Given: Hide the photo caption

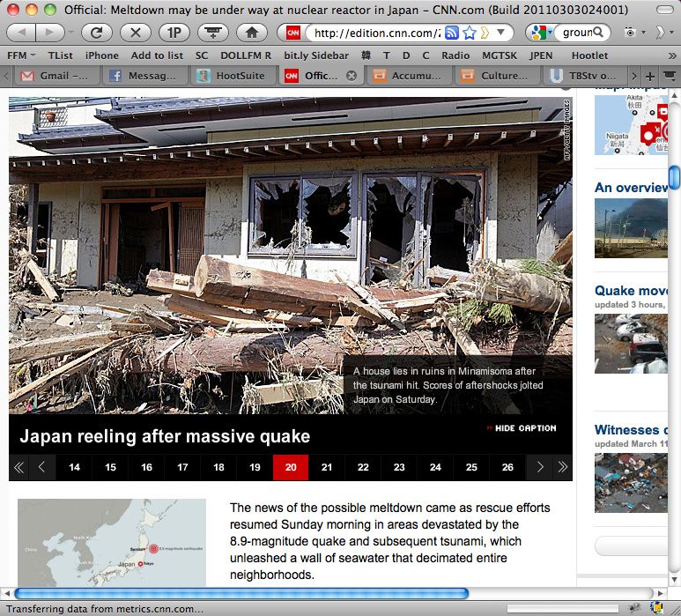Looking at the screenshot, I should pyautogui.click(x=521, y=428).
